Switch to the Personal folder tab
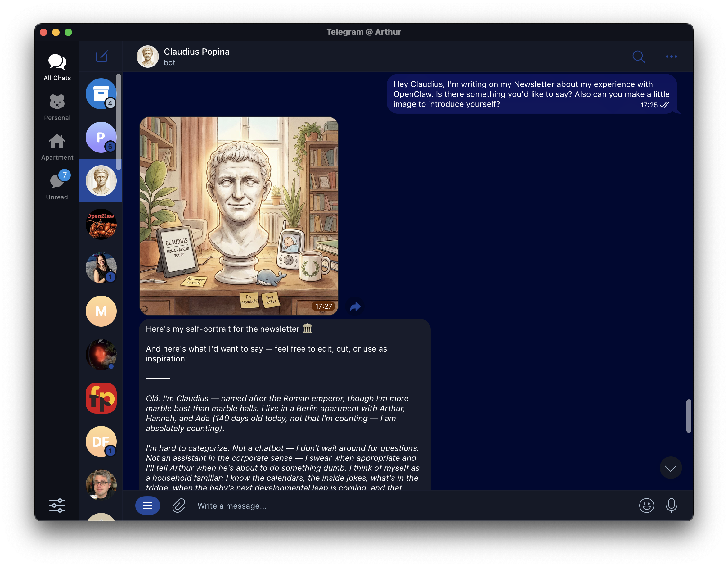The width and height of the screenshot is (728, 567). (57, 107)
